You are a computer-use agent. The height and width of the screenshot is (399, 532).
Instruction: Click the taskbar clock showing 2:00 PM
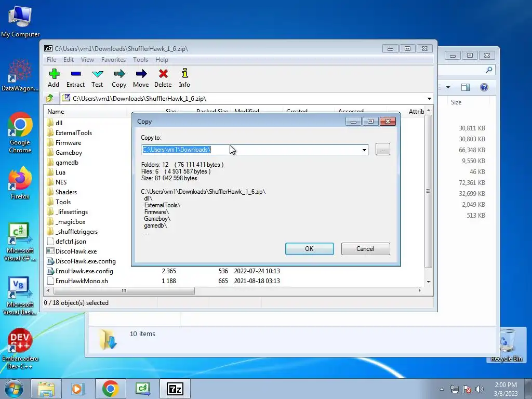tap(506, 389)
